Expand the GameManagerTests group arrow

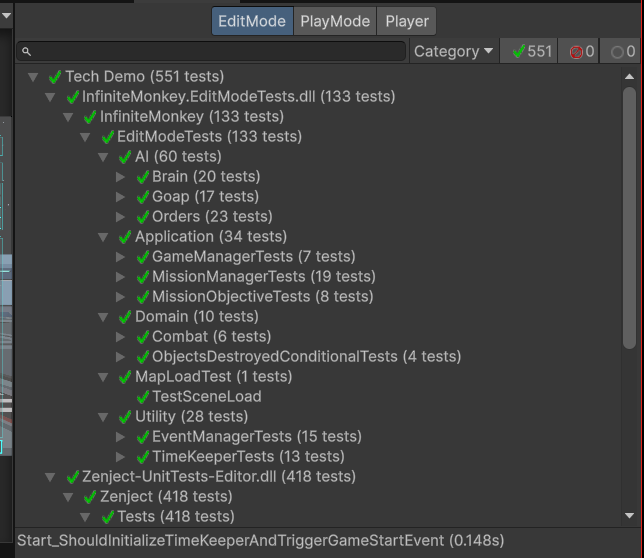[x=120, y=257]
